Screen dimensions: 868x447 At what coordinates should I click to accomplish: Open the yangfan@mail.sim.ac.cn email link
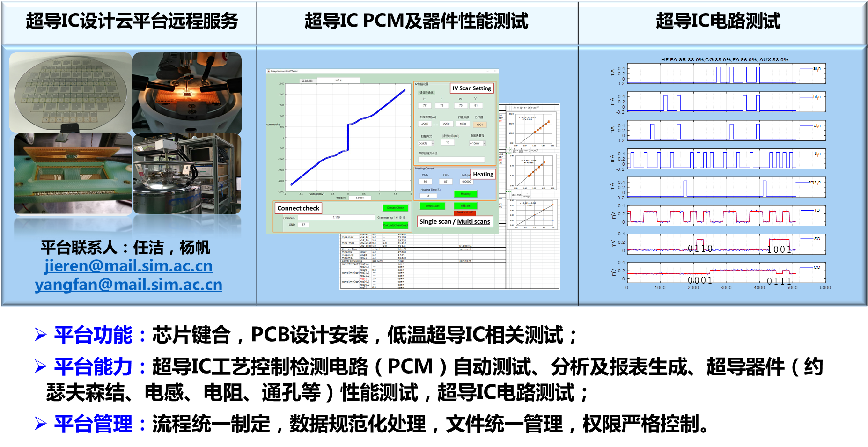tap(128, 285)
